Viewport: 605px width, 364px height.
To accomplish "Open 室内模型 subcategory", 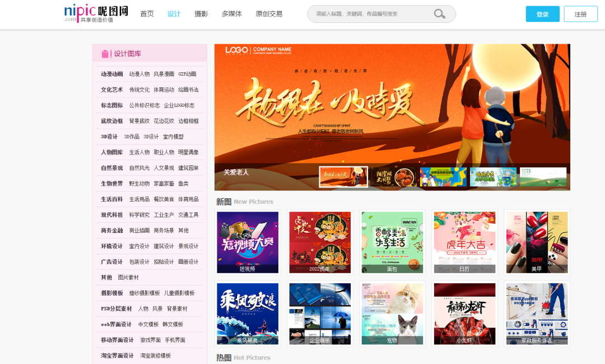I will (x=173, y=137).
